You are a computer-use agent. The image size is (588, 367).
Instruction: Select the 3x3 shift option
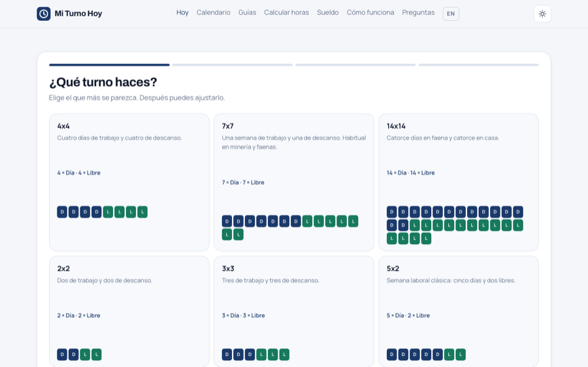[x=294, y=311]
